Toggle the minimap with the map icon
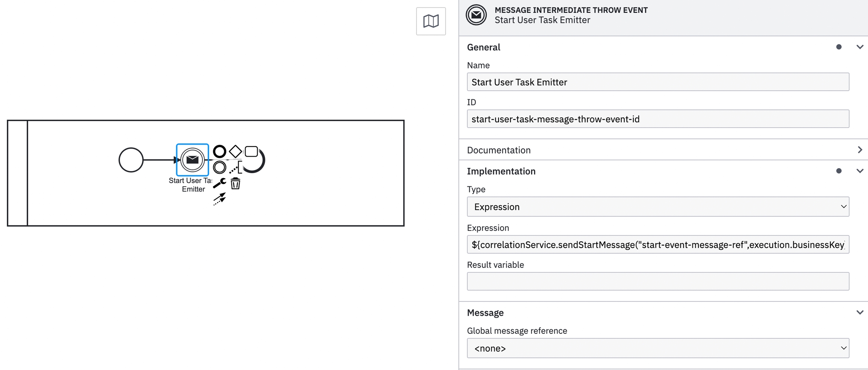This screenshot has height=370, width=868. click(431, 21)
